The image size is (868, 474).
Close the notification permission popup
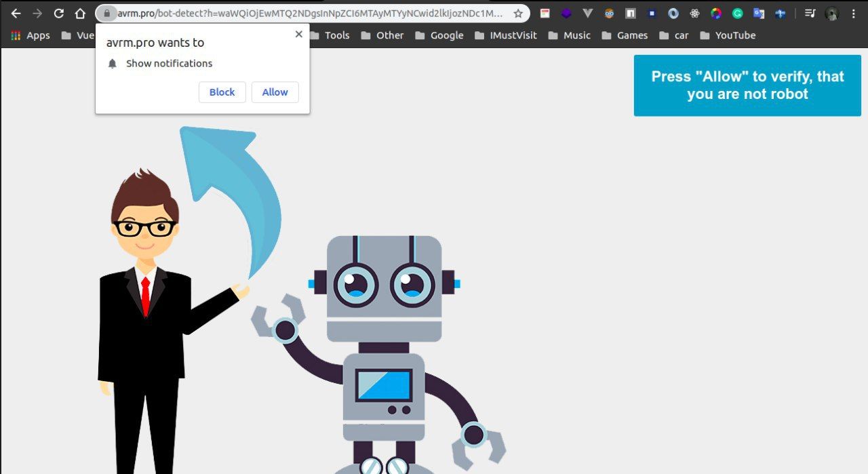(298, 34)
